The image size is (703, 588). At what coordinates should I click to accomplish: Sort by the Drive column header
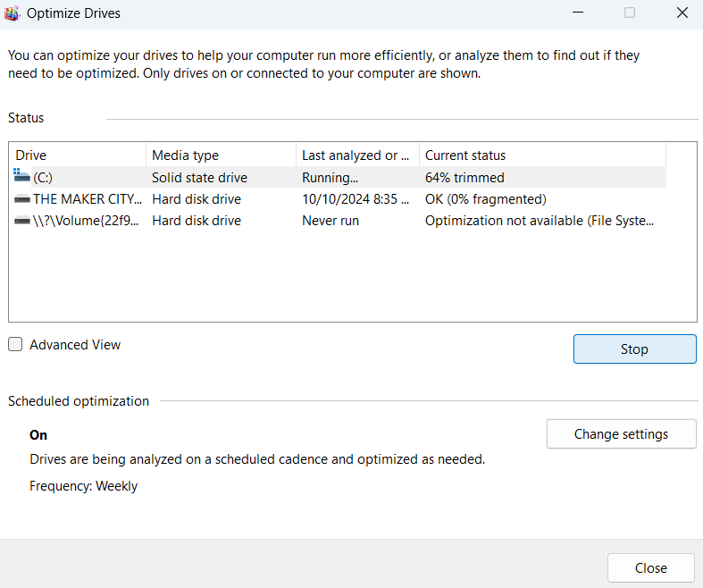(x=79, y=155)
